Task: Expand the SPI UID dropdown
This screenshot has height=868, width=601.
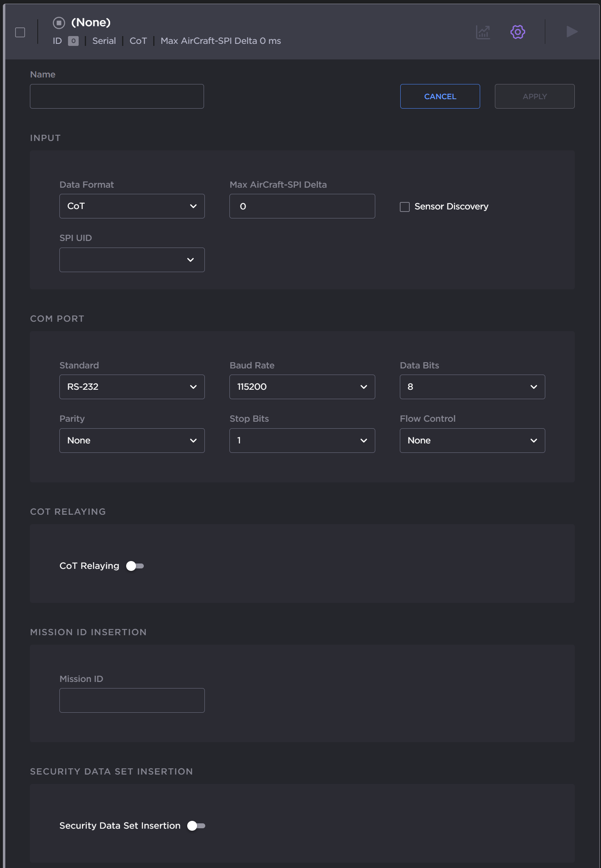Action: point(132,260)
